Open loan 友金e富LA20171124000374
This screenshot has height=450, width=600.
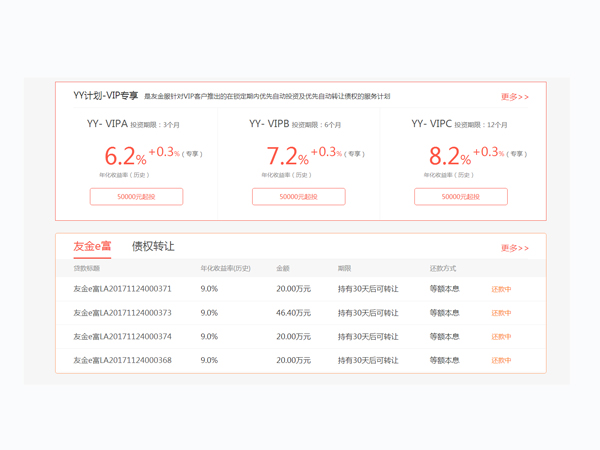122,336
